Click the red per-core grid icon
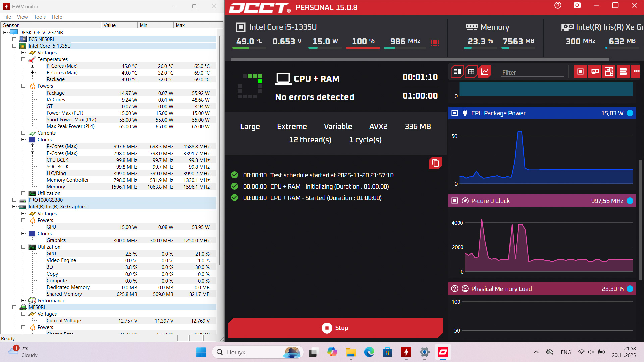644x362 pixels. pyautogui.click(x=435, y=43)
